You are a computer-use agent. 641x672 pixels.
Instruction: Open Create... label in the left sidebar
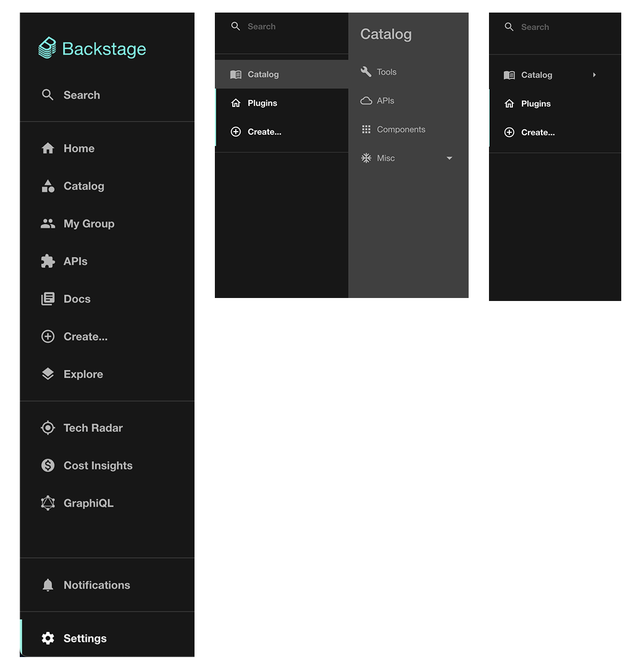(86, 336)
